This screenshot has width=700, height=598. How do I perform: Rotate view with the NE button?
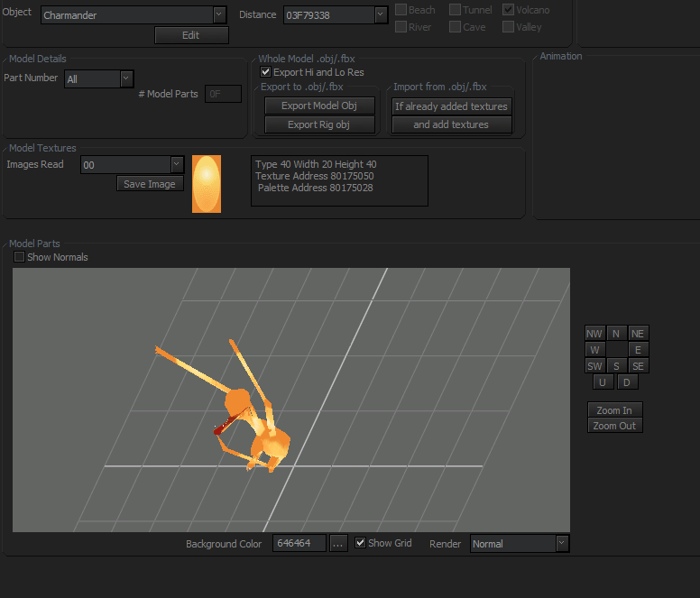pyautogui.click(x=638, y=334)
